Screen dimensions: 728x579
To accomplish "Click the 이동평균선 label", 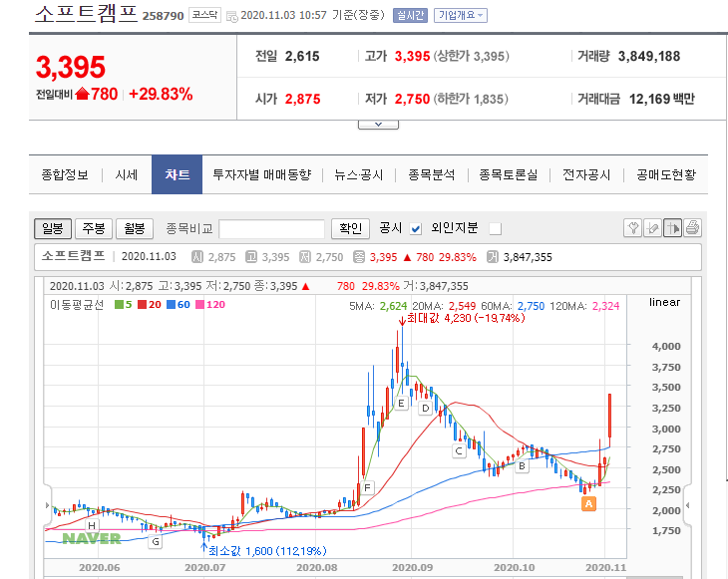I will coord(77,305).
